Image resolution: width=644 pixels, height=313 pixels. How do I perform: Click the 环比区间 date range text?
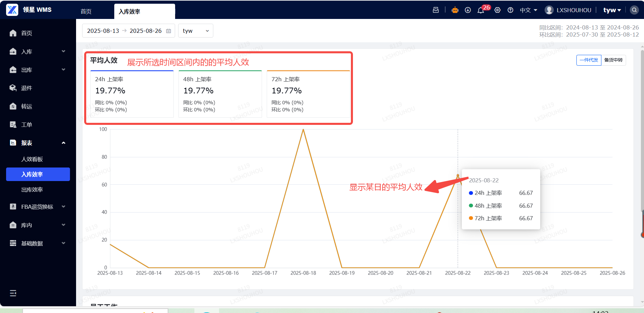pyautogui.click(x=589, y=35)
